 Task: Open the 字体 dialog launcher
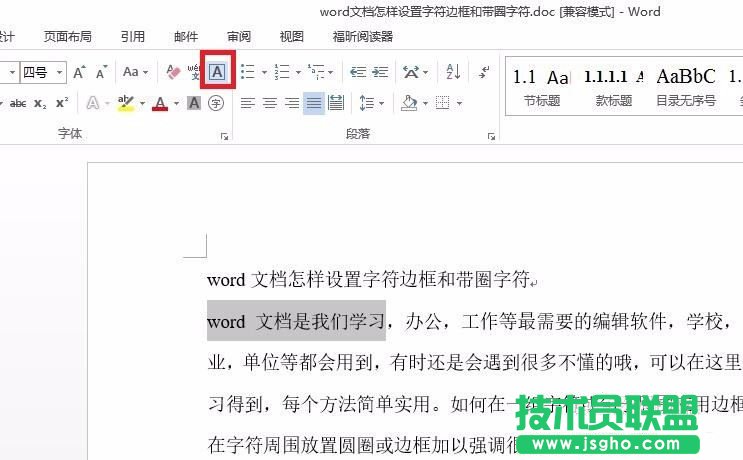[225, 136]
